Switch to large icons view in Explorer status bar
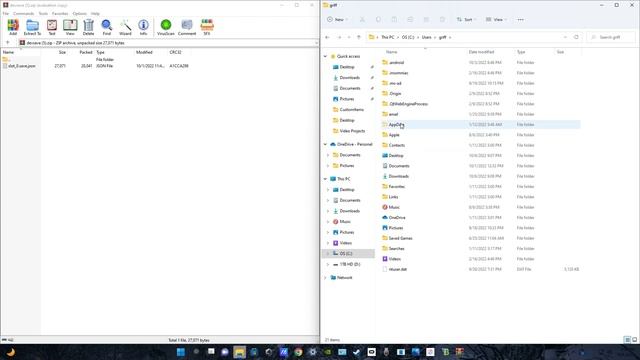This screenshot has height=360, width=640. 634,340
